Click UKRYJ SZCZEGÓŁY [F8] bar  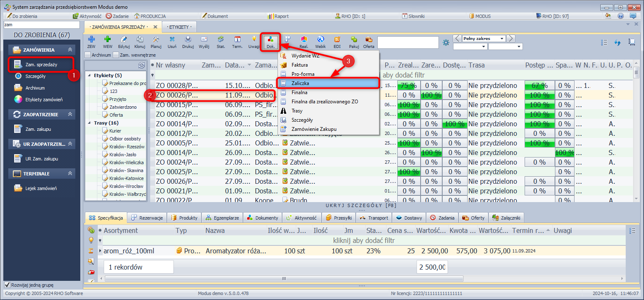coord(361,205)
